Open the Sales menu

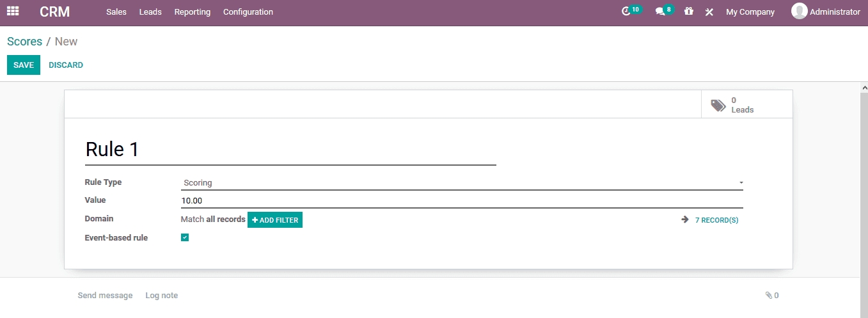(x=116, y=12)
